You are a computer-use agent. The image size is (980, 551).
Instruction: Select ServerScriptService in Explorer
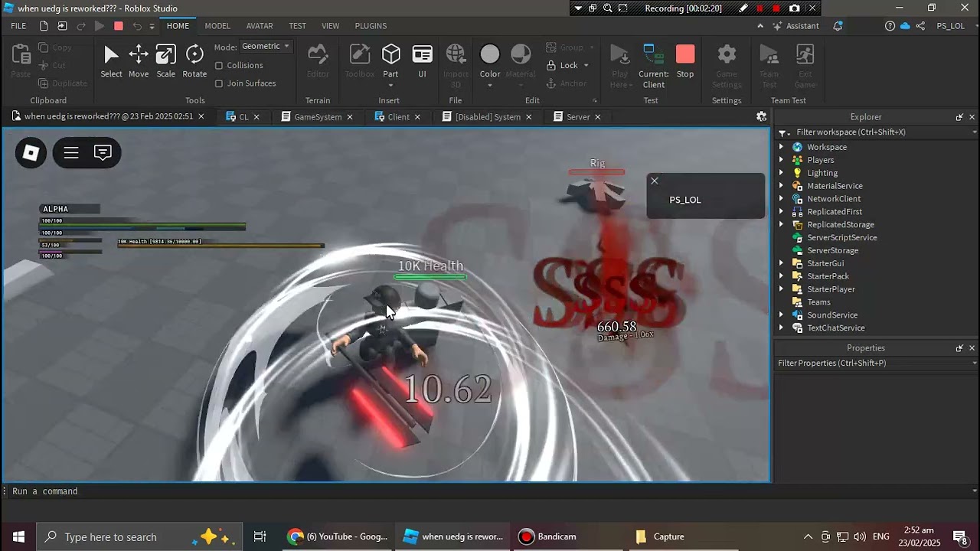click(841, 237)
